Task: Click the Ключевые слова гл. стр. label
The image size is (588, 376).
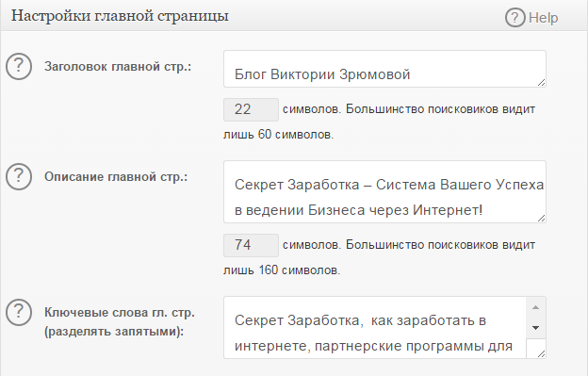Action: point(120,322)
